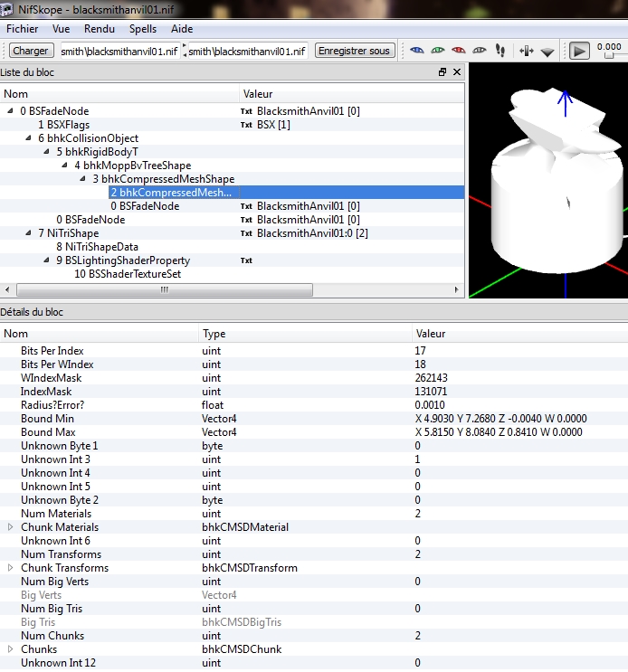Select the Unknown Int 3 row
Viewport: 628px width, 672px height.
click(314, 459)
